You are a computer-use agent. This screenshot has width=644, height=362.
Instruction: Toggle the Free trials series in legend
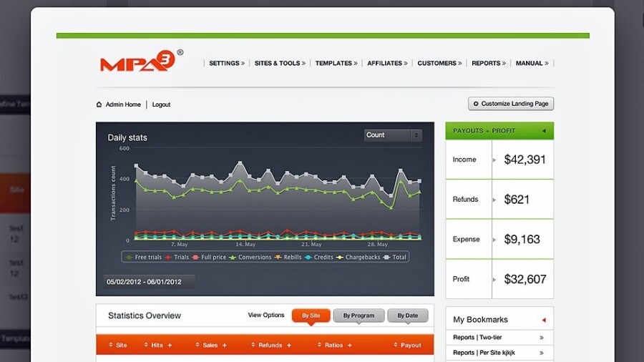pos(144,257)
